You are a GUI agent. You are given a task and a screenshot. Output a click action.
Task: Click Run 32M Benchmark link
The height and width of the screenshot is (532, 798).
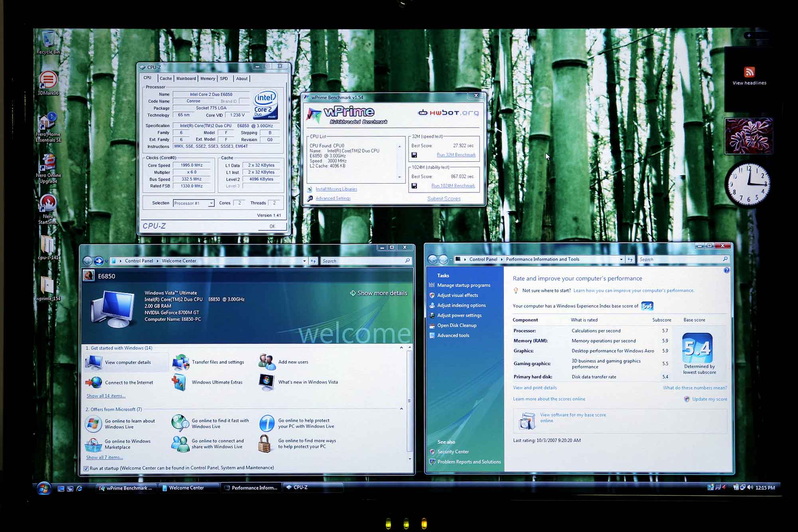pos(456,155)
